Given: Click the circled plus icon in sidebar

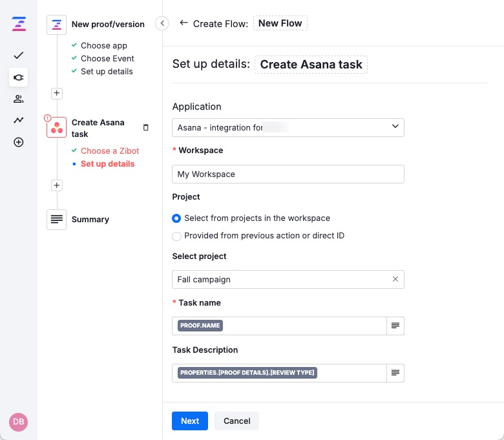Looking at the screenshot, I should [x=18, y=142].
